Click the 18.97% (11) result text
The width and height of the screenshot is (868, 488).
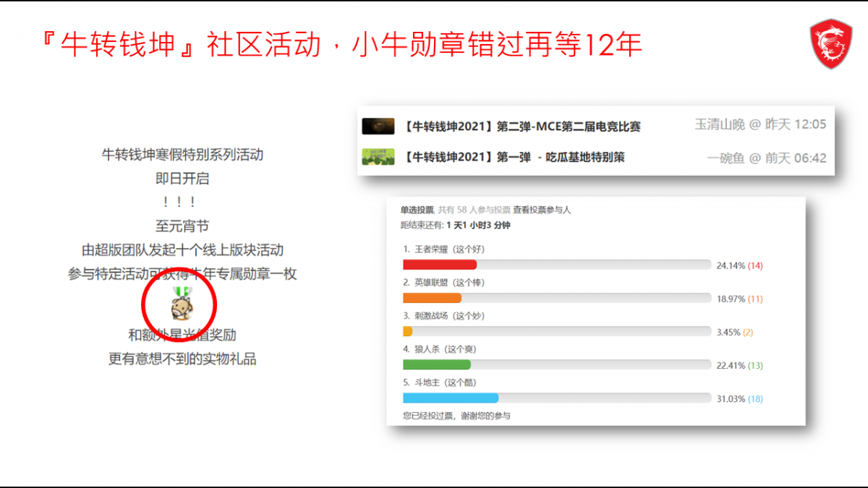(739, 299)
